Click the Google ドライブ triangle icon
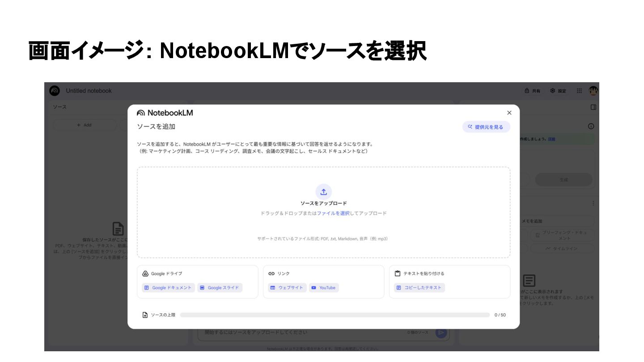Screen dimensions: 644x362 coord(145,274)
